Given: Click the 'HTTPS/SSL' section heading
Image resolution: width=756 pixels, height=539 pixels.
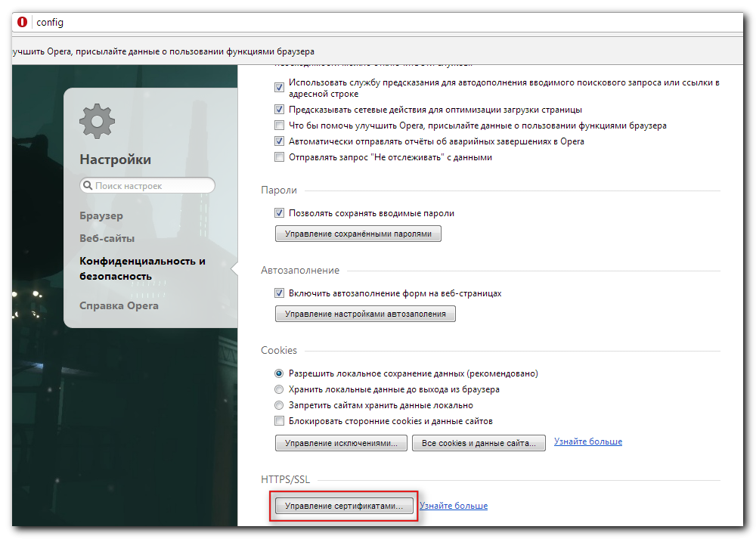Looking at the screenshot, I should [286, 480].
